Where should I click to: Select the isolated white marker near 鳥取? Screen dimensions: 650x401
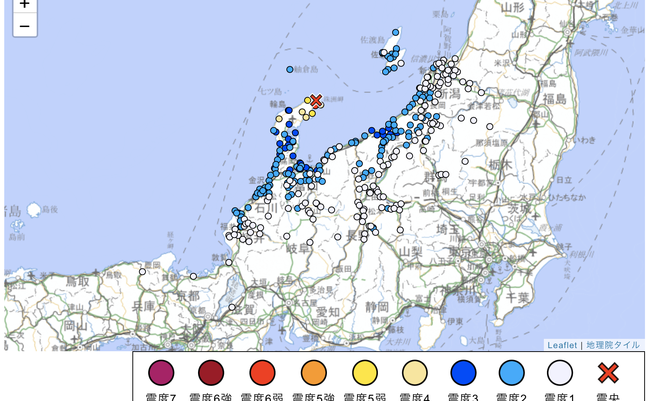[x=143, y=271]
